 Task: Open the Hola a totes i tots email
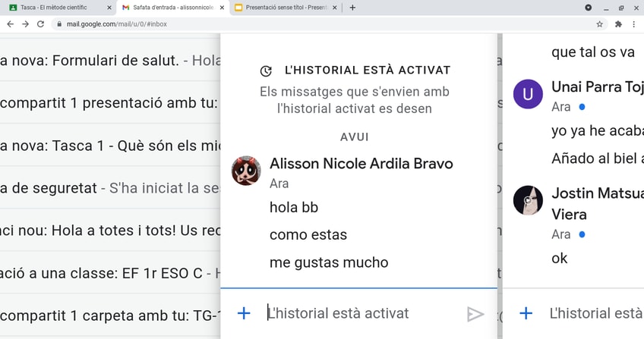pyautogui.click(x=110, y=231)
